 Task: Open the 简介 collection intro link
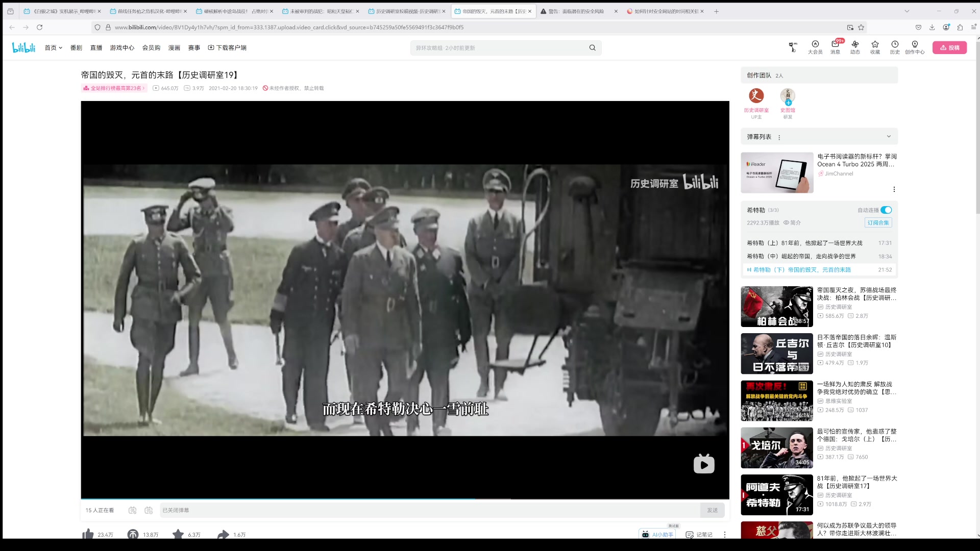point(792,223)
